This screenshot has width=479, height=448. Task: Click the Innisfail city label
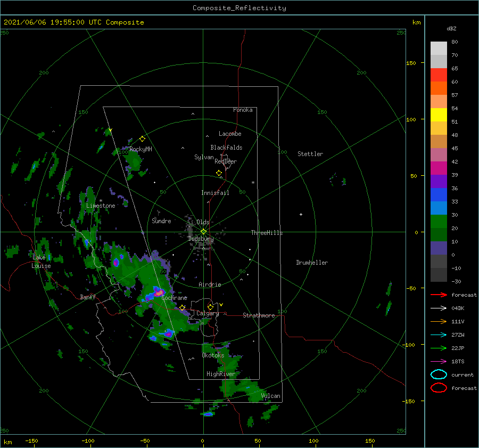215,193
